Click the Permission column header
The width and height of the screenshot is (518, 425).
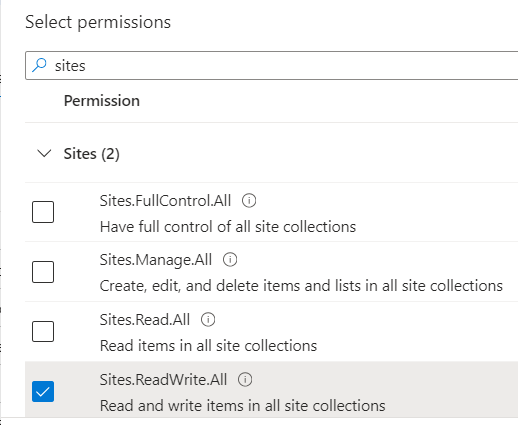coord(102,101)
